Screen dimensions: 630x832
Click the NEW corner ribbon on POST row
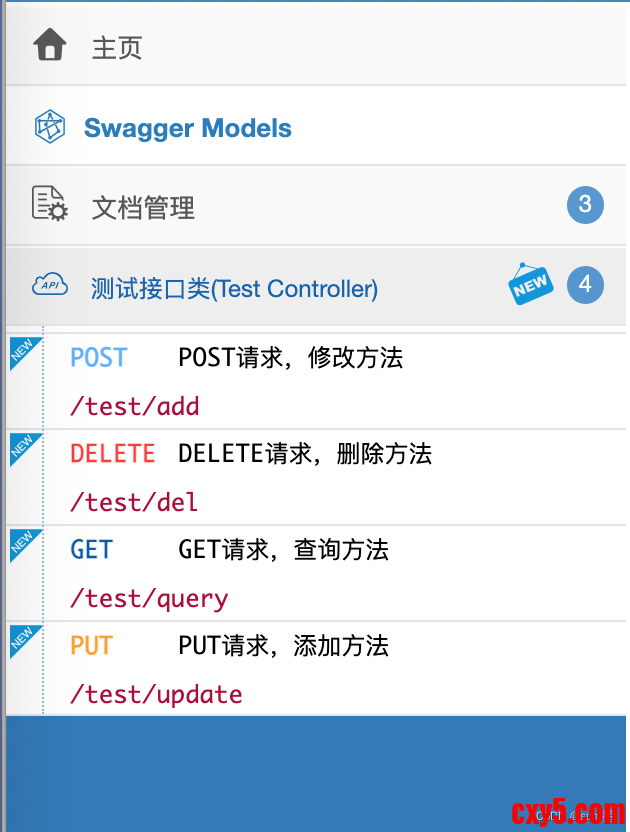pos(24,351)
